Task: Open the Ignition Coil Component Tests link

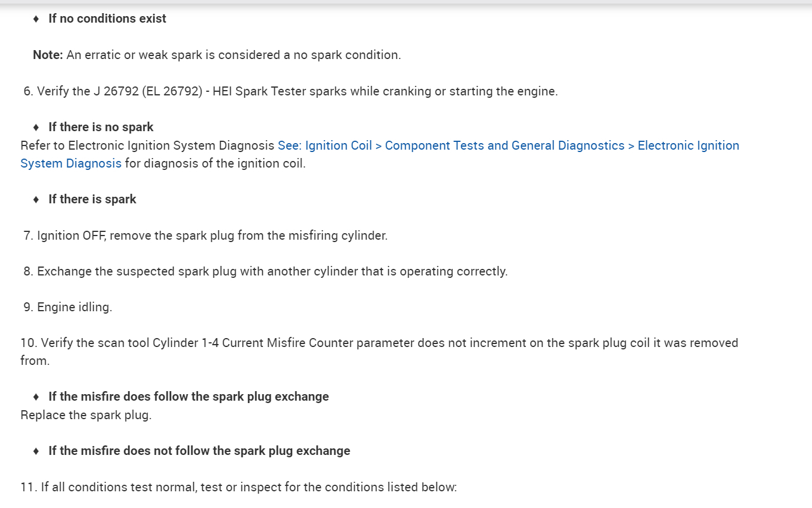Action: 508,145
